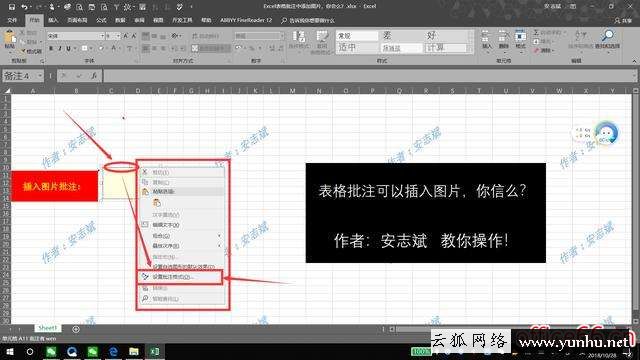640x360 pixels.
Task: Select the 常规 cell style
Action: click(357, 36)
